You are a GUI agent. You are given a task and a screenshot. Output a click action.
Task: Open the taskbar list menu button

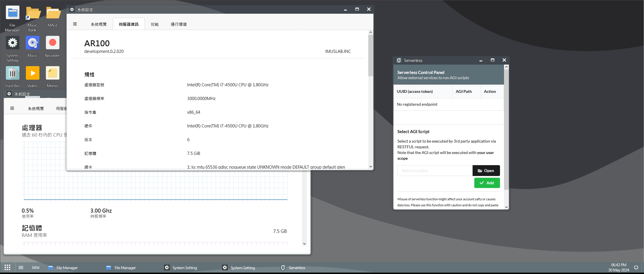coord(21,267)
